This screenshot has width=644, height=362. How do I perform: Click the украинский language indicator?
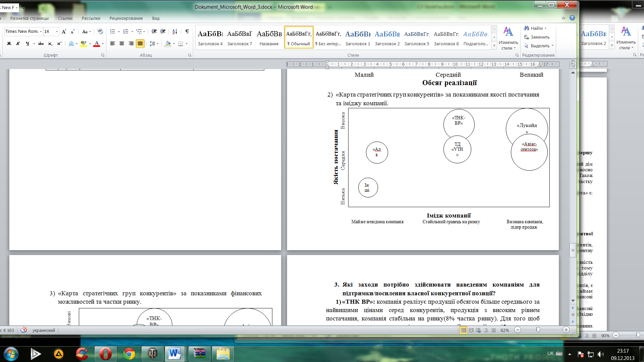(44, 330)
